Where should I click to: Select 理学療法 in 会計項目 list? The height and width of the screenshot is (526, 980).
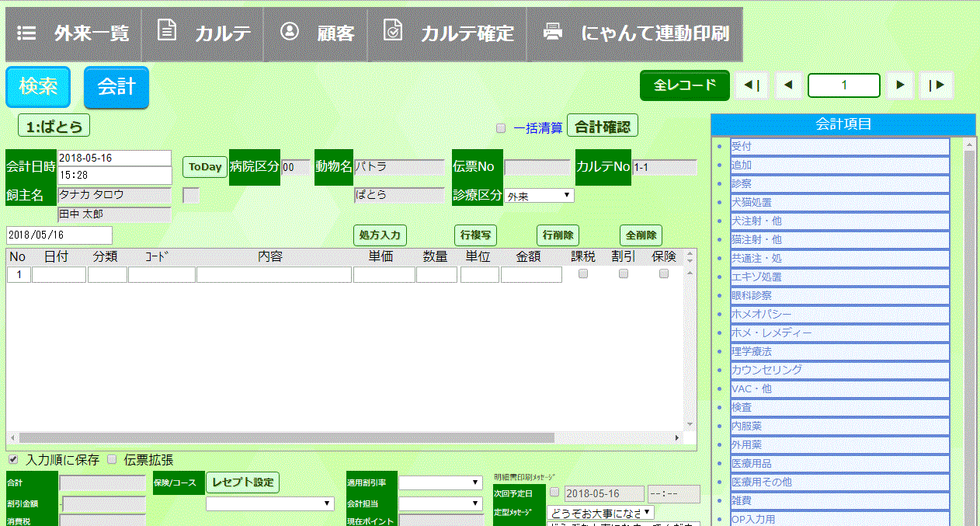[840, 351]
